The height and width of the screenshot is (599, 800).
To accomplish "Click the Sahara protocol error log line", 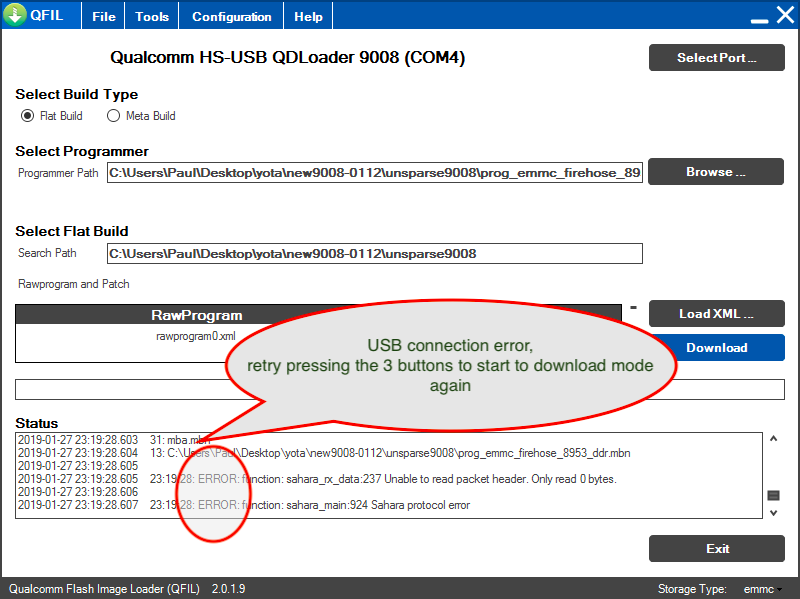I will [x=244, y=505].
